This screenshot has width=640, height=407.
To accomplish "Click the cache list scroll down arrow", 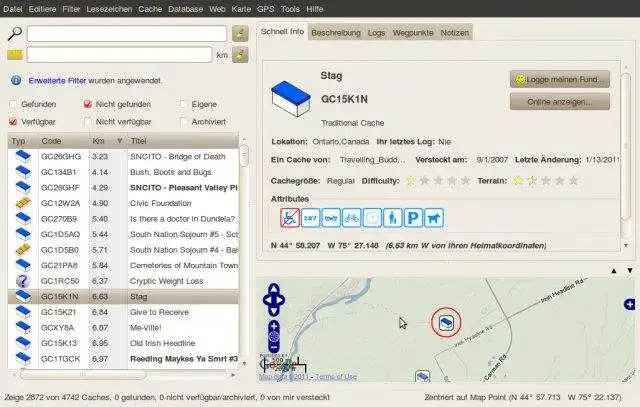I will (244, 363).
